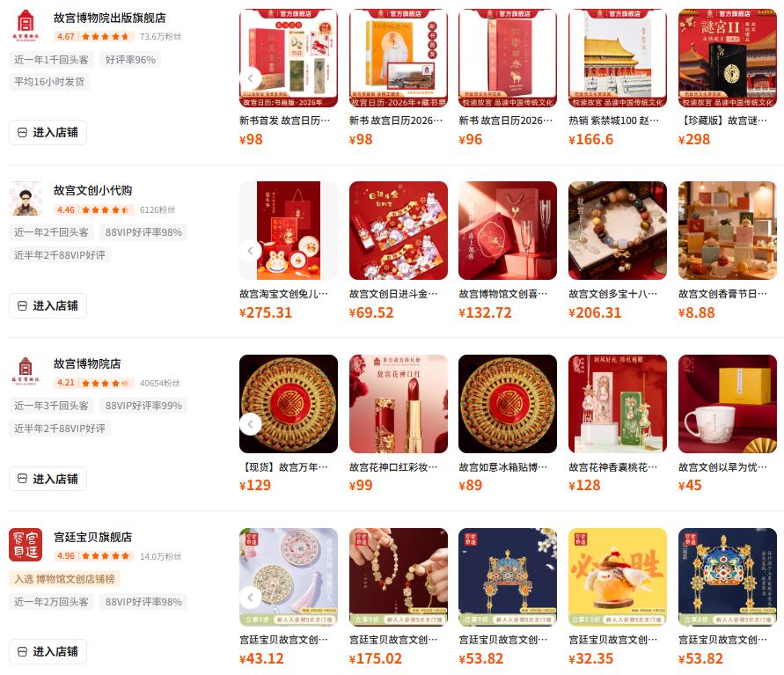Screen dimensions: 784x675
Task: Open 故宫博物院出版旗舰店 store logo
Action: (26, 25)
